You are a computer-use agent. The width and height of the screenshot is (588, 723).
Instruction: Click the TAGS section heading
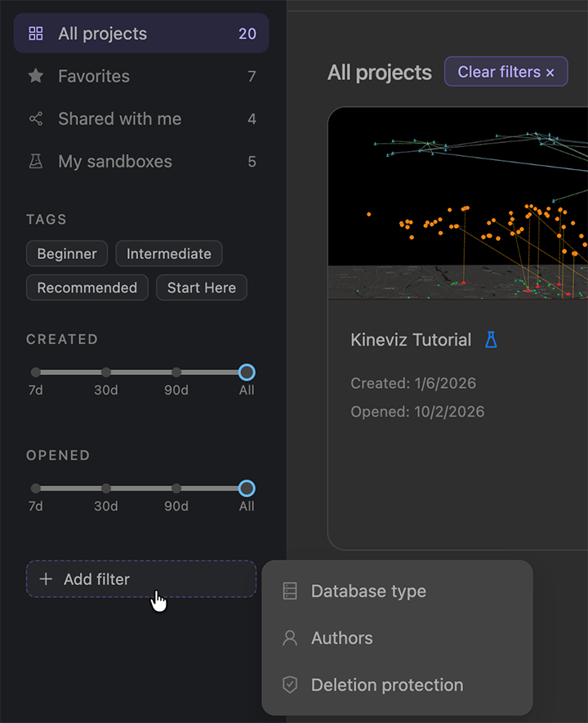pyautogui.click(x=47, y=220)
